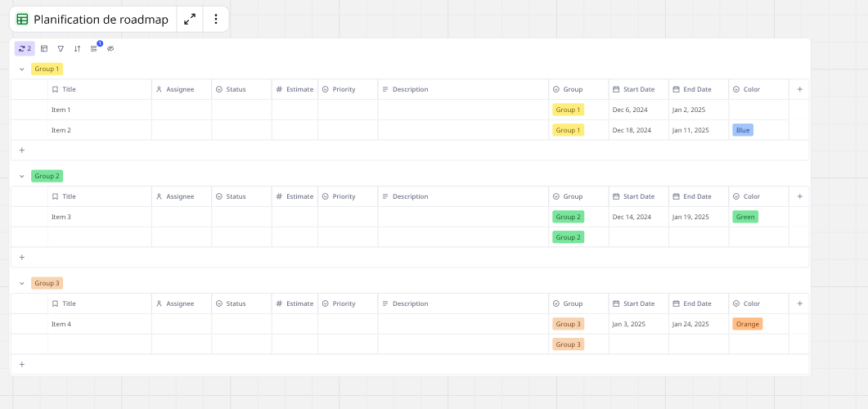Add a new row under Group 1
This screenshot has height=409, width=868.
click(x=22, y=150)
